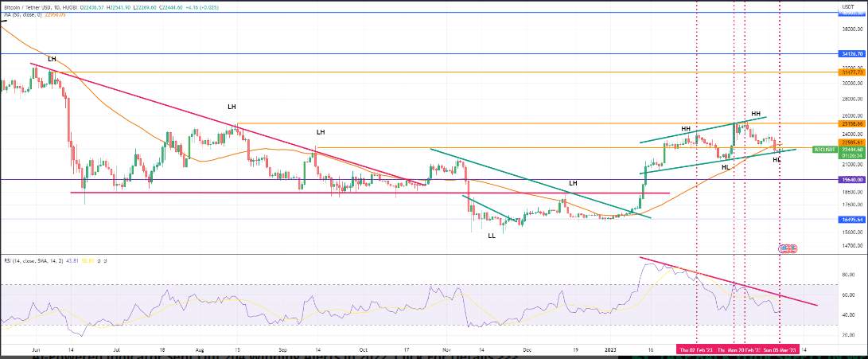Select the upper green channel line

703,130
